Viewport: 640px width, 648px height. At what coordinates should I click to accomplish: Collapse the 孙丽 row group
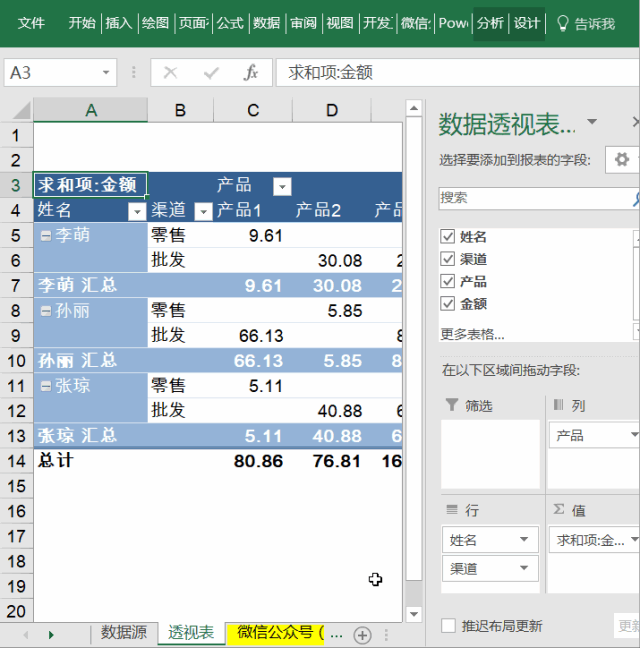46,311
